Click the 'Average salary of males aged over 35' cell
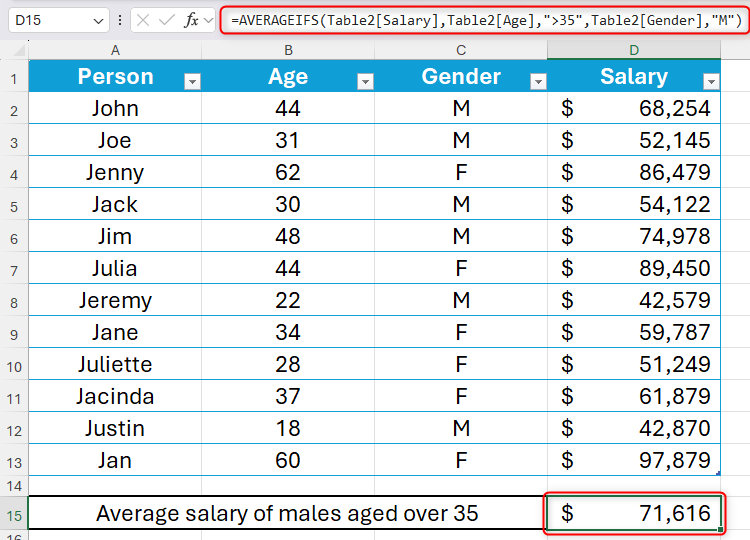 (x=287, y=513)
